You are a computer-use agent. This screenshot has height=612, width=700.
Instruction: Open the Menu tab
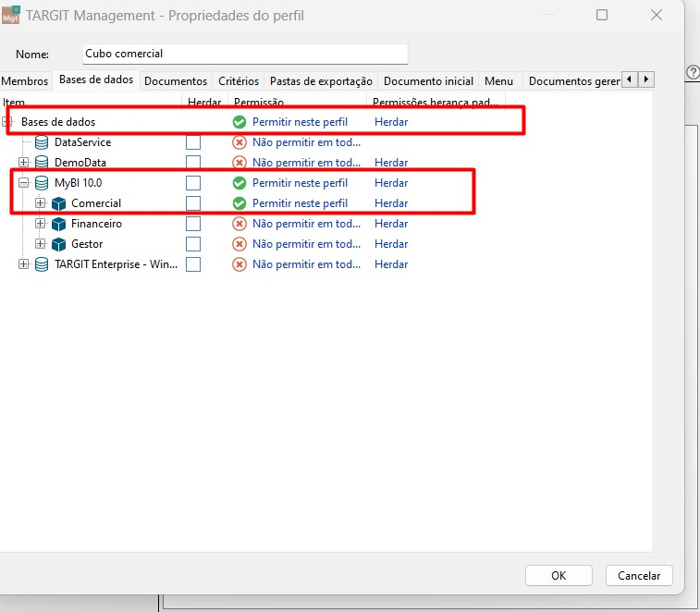click(499, 81)
